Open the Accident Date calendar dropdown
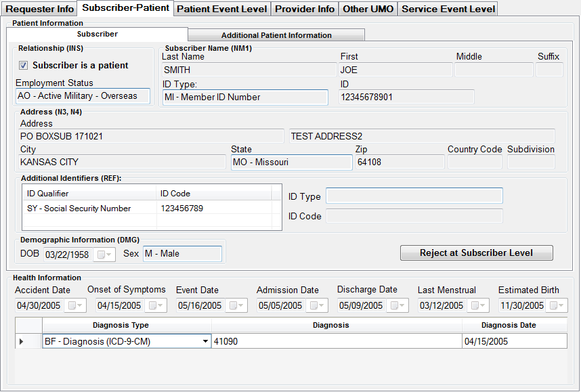Screen dimensions: 581x392 74,306
